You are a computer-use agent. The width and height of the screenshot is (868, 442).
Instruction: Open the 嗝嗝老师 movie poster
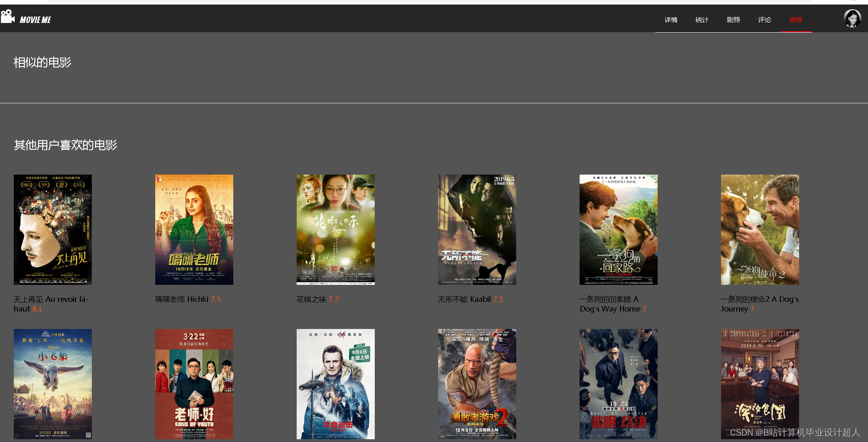click(x=194, y=230)
